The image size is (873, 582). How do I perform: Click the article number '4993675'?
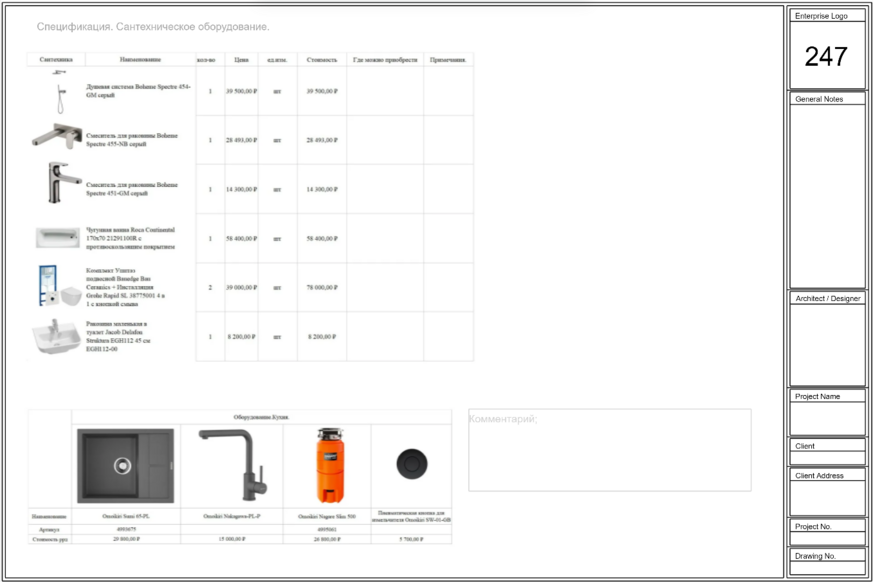[126, 529]
